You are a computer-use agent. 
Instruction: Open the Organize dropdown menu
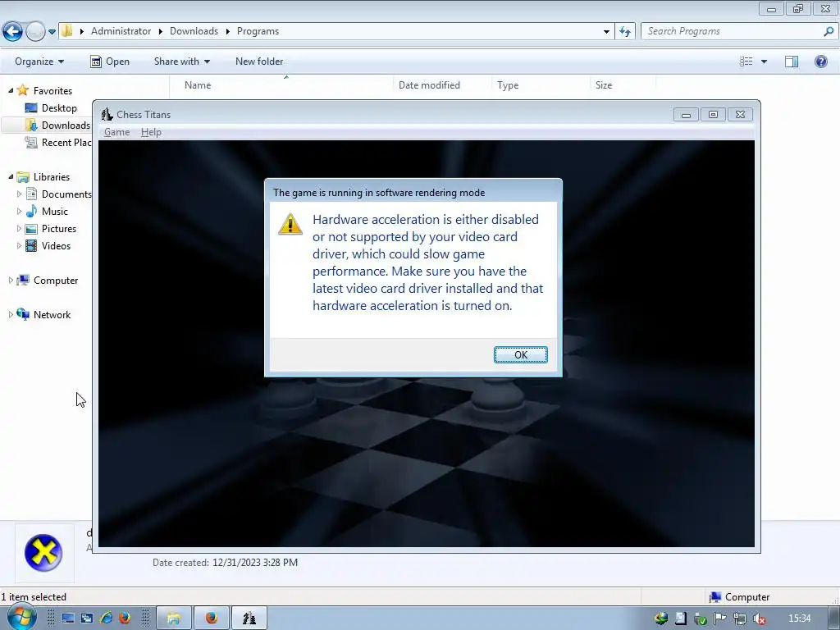(x=39, y=61)
